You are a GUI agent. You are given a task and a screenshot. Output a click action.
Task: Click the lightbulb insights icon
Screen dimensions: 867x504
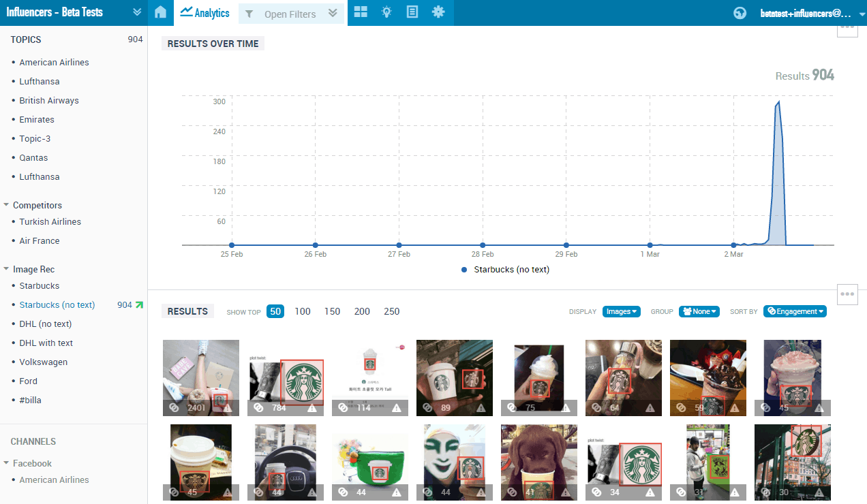(386, 12)
